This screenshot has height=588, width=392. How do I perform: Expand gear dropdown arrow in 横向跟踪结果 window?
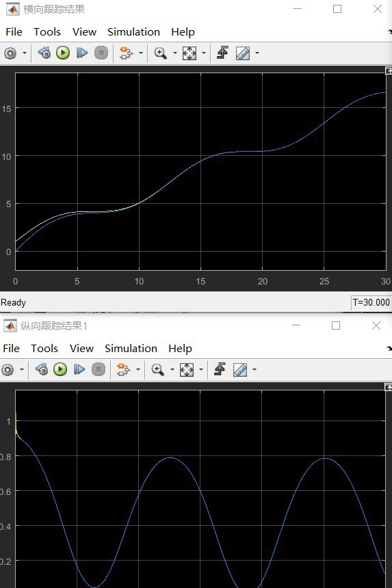click(25, 53)
